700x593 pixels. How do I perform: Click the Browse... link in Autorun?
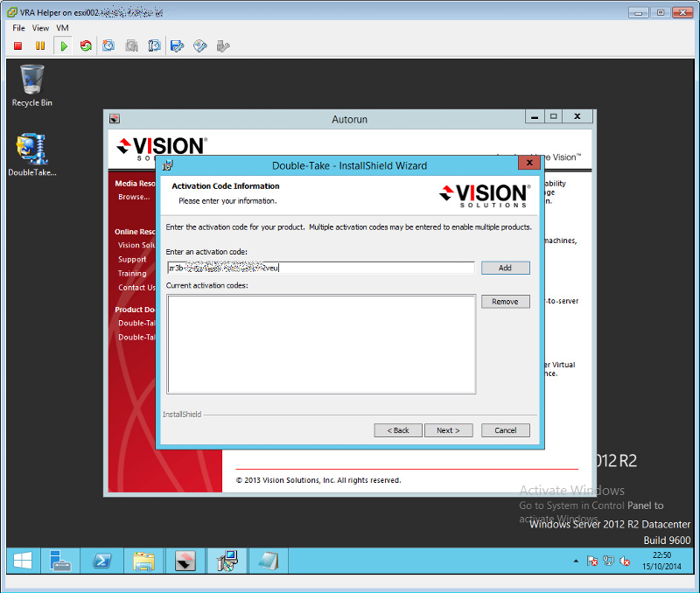(134, 197)
